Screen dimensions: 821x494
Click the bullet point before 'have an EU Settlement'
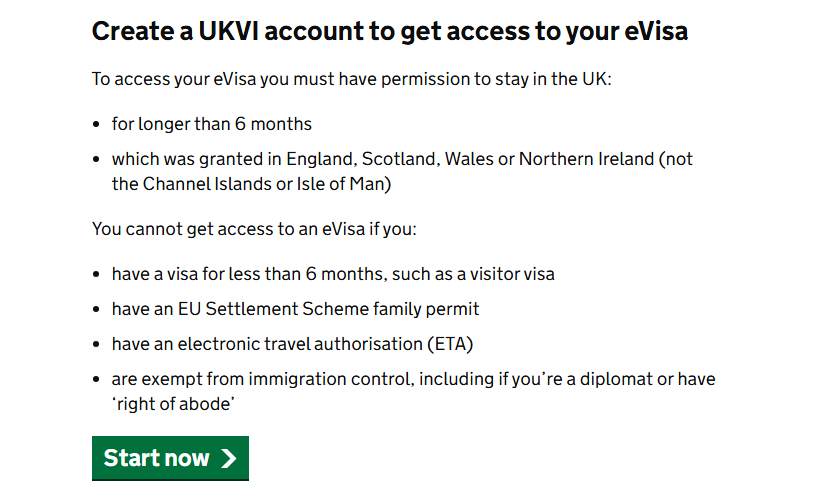click(97, 310)
